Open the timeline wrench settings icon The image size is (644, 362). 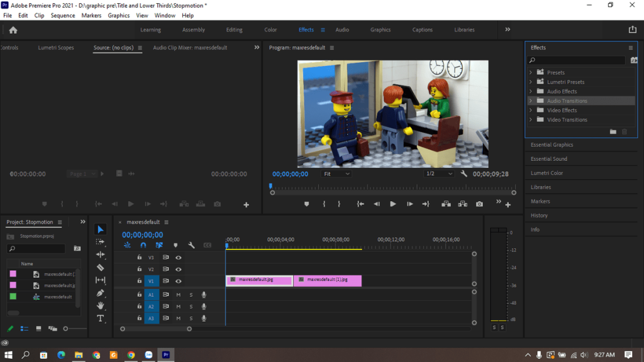(x=192, y=244)
